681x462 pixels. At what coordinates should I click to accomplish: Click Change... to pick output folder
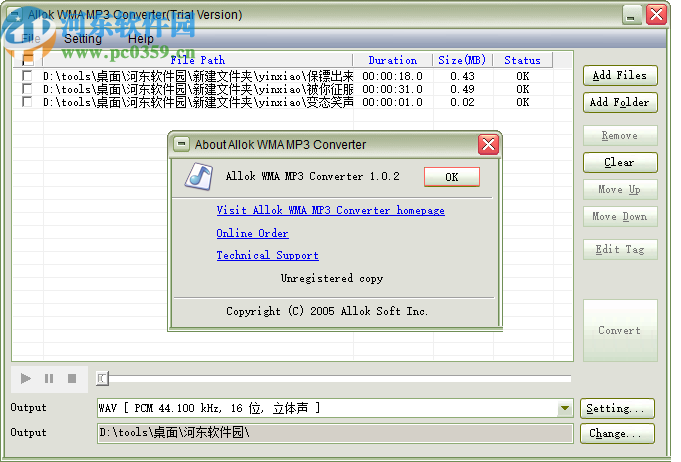point(617,433)
